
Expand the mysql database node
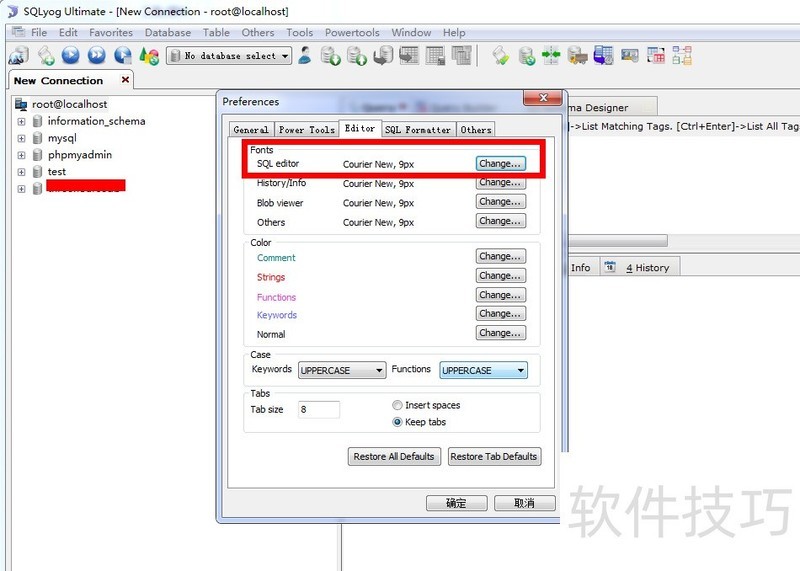(21, 138)
